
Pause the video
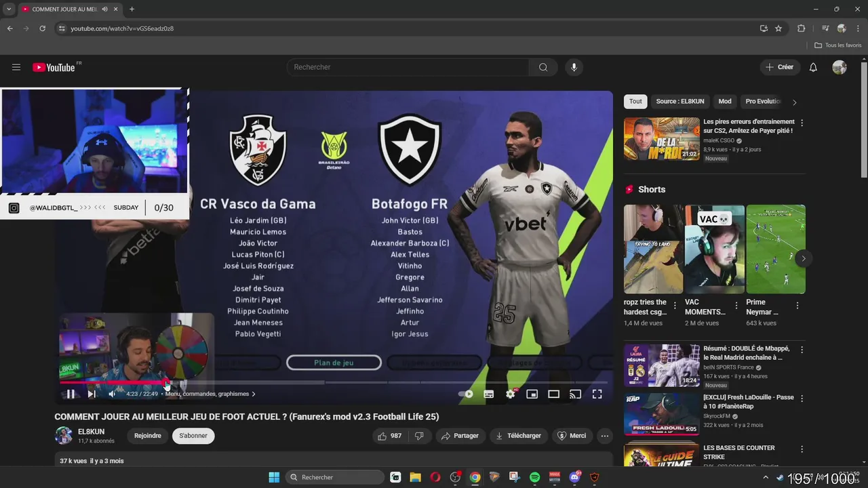point(71,394)
